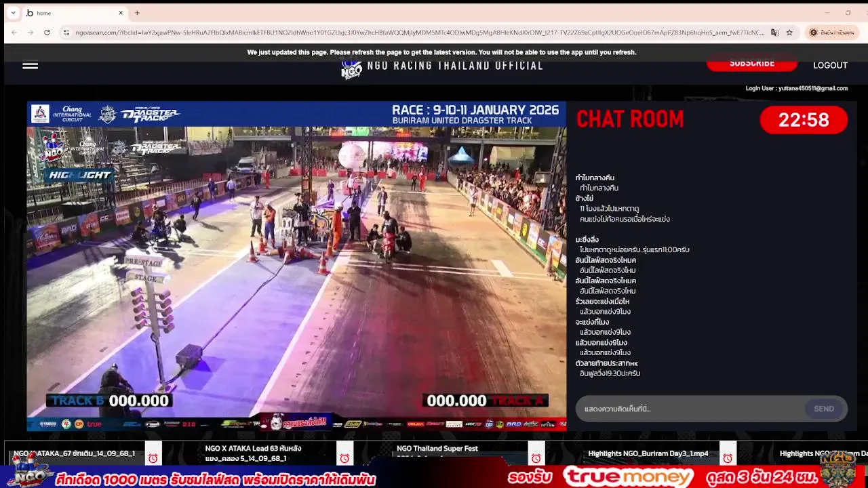This screenshot has width=868, height=488.
Task: Go back with browser back arrow
Action: pos(14,33)
